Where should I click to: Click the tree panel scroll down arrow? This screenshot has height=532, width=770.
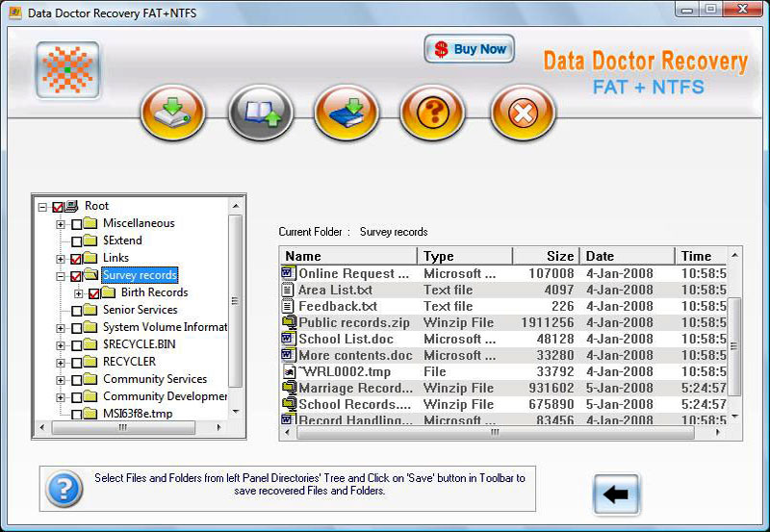click(236, 412)
